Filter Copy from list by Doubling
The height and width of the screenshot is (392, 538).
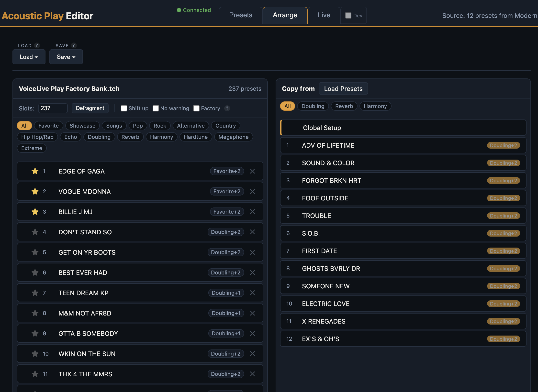(x=313, y=106)
